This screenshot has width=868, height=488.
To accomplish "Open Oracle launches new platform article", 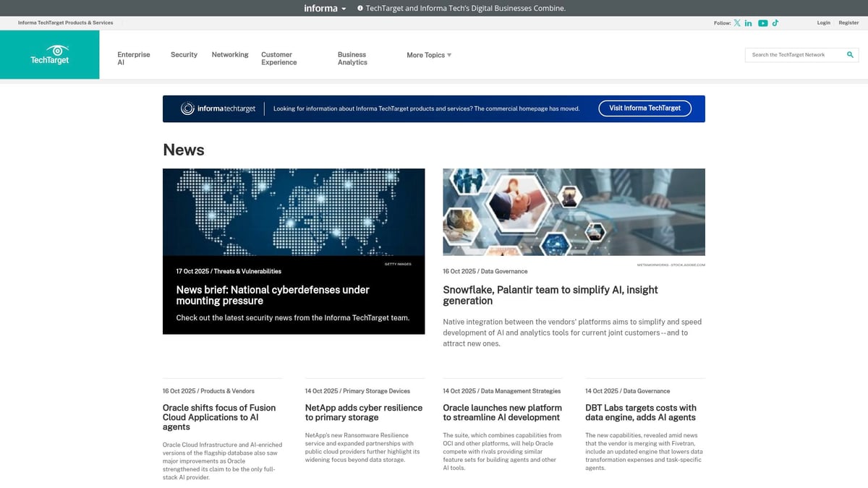I will tap(503, 413).
